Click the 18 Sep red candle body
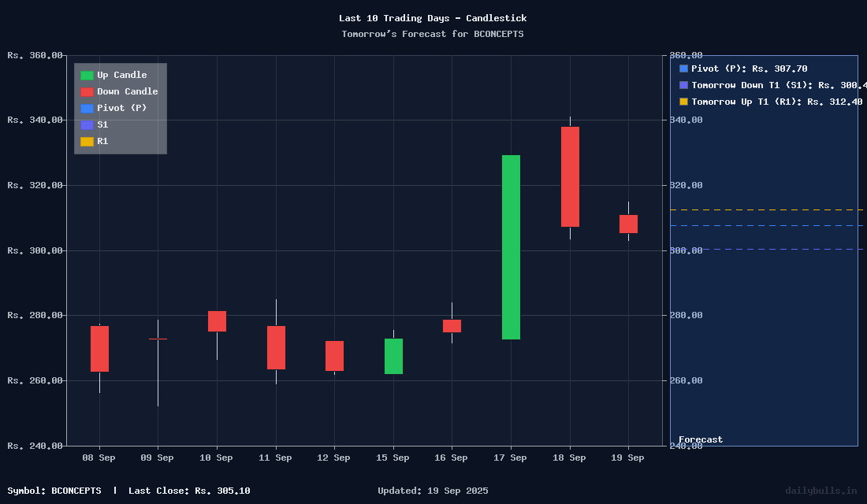867x504 pixels. pos(570,177)
